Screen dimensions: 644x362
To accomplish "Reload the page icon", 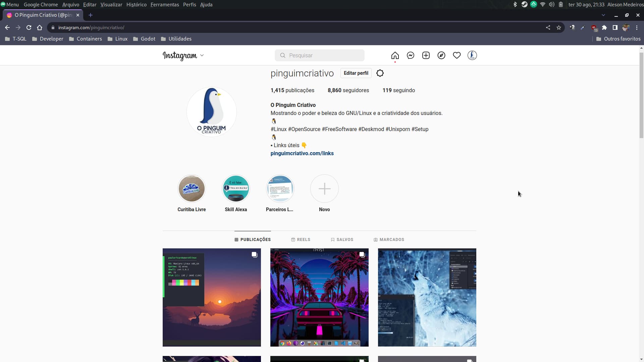I will pyautogui.click(x=29, y=27).
